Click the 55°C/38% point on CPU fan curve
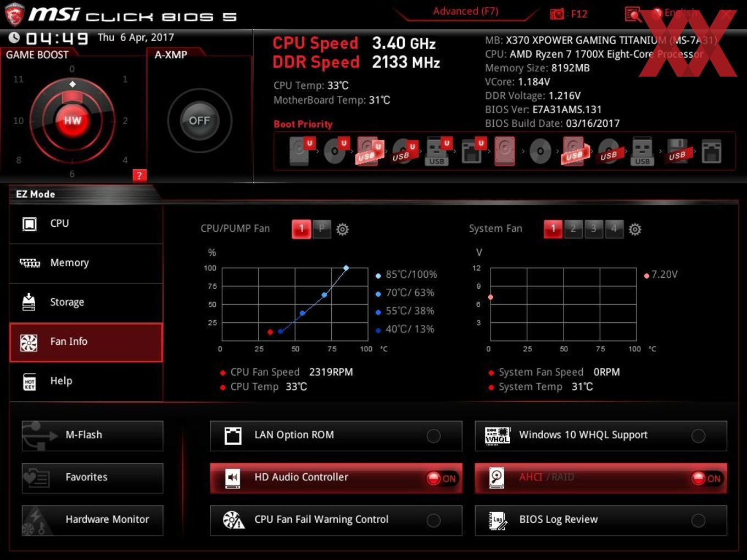 [x=302, y=313]
